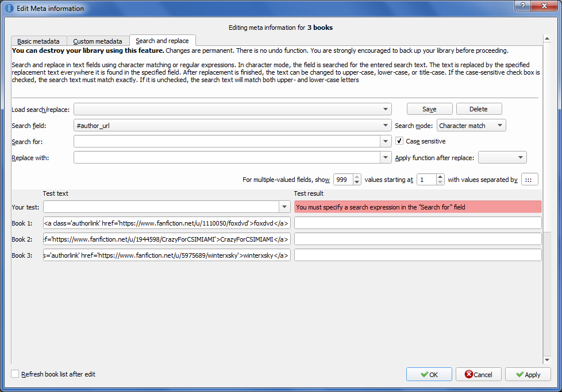Click the red Cancel button
The image size is (562, 392).
tap(479, 374)
